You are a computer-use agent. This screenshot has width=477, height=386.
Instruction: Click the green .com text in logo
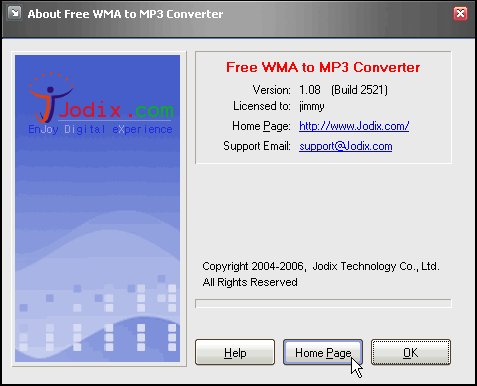[x=151, y=110]
